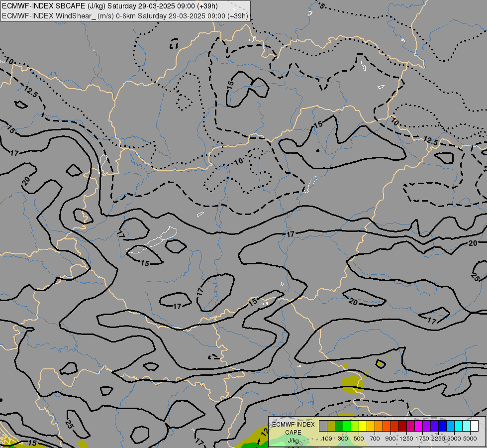This screenshot has height=448, width=487.
Task: Click the pure dark blue legend swatch
Action: point(443,426)
